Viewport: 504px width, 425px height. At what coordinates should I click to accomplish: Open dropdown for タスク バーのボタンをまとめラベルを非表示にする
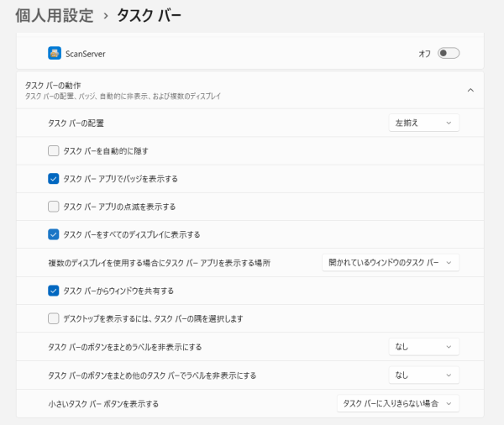click(x=423, y=347)
